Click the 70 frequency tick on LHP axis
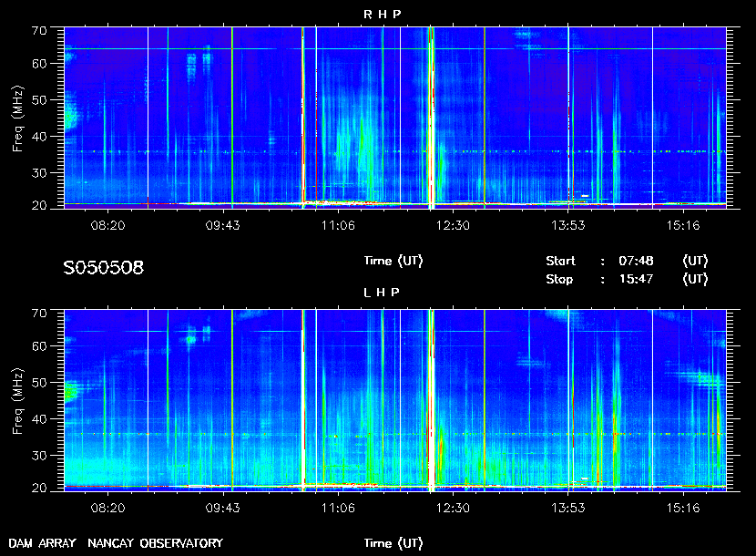Screen dimensions: 756x556 [x=39, y=314]
